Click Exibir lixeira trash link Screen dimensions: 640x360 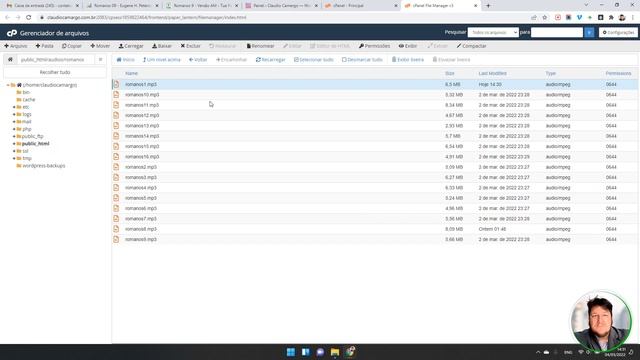(408, 60)
